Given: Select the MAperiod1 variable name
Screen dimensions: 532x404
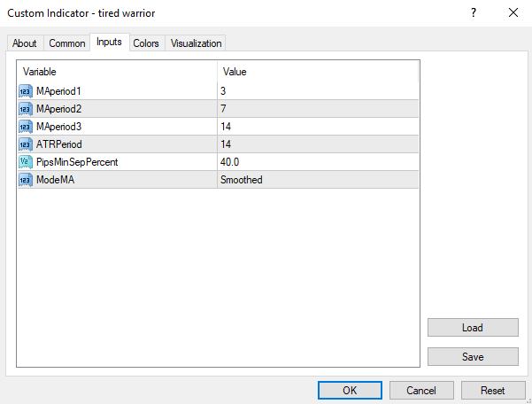Looking at the screenshot, I should (x=58, y=91).
